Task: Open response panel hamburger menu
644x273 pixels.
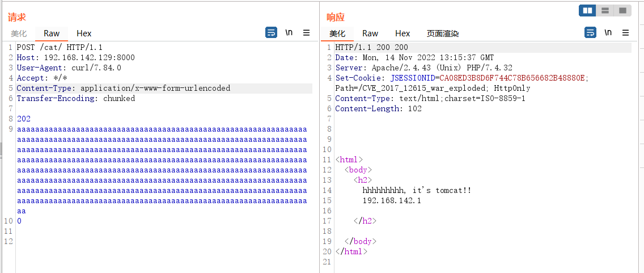Action: tap(625, 33)
